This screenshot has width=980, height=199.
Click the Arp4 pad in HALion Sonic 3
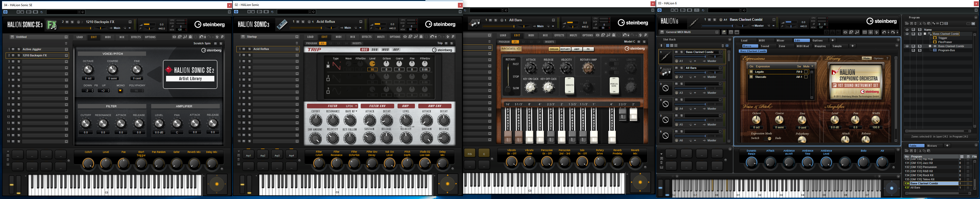[x=291, y=155]
